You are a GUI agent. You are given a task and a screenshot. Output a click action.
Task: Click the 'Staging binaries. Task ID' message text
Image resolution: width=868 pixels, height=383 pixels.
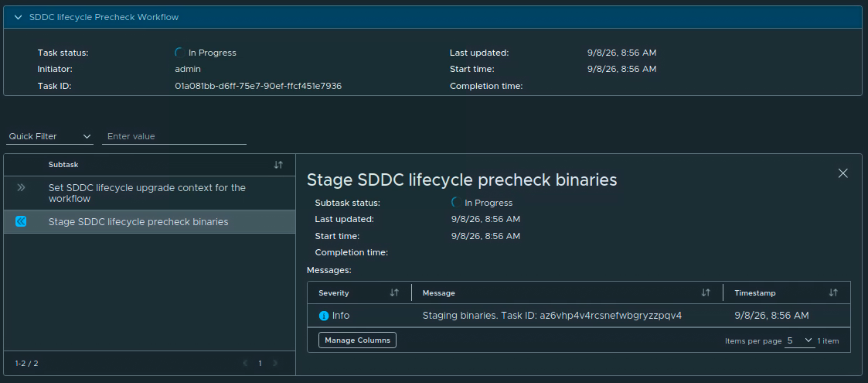point(552,316)
